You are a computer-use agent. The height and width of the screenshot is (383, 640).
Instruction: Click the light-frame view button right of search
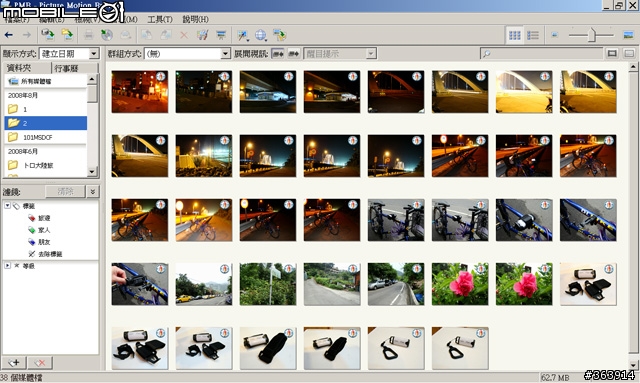point(629,53)
